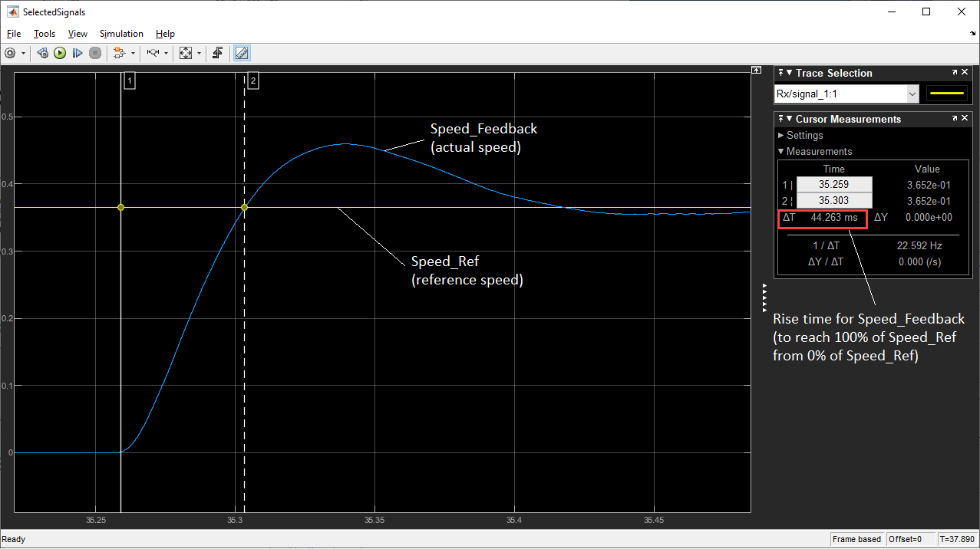The image size is (980, 549).
Task: Undock the Trace Selection panel
Action: click(956, 73)
